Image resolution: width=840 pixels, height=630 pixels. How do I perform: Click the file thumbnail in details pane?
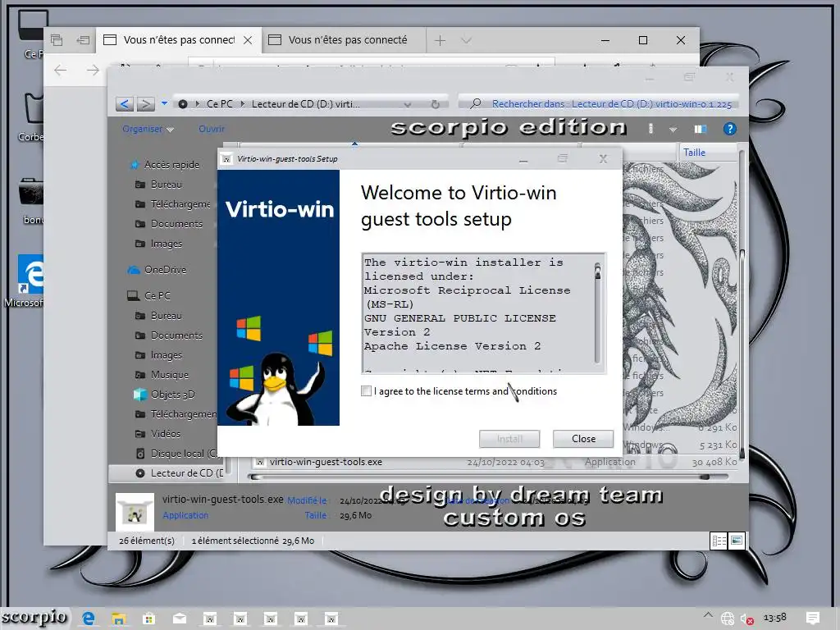click(135, 512)
